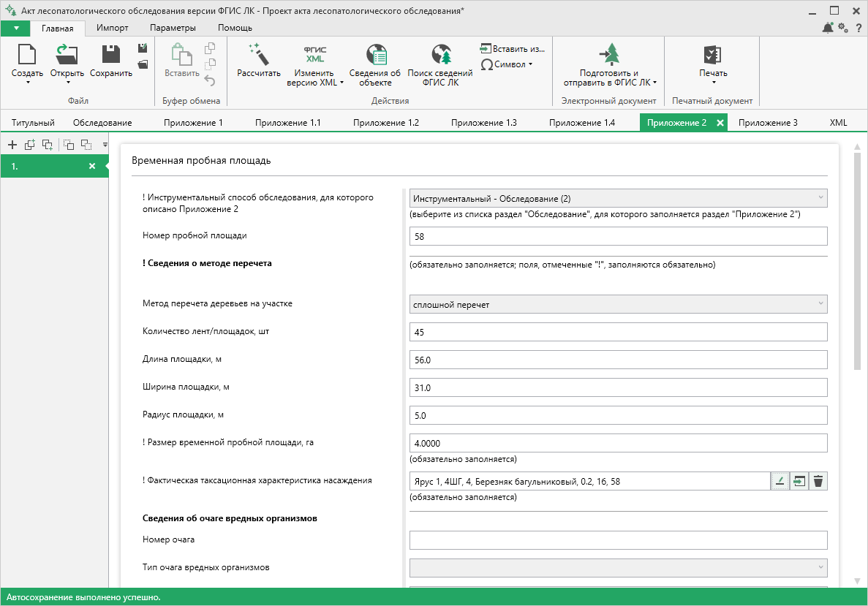Click the Ширина площадки field
The width and height of the screenshot is (868, 606).
[x=619, y=387]
